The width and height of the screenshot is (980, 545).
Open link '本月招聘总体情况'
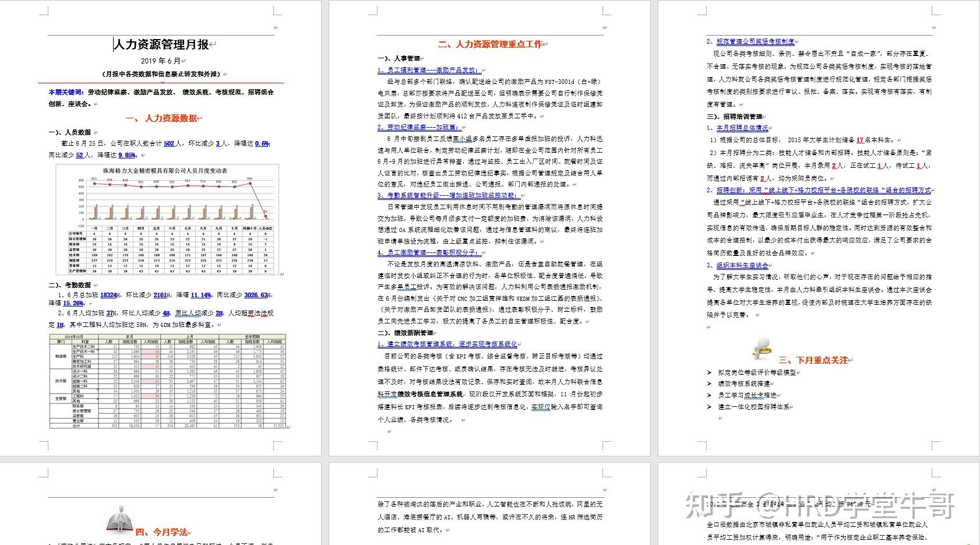[x=742, y=128]
